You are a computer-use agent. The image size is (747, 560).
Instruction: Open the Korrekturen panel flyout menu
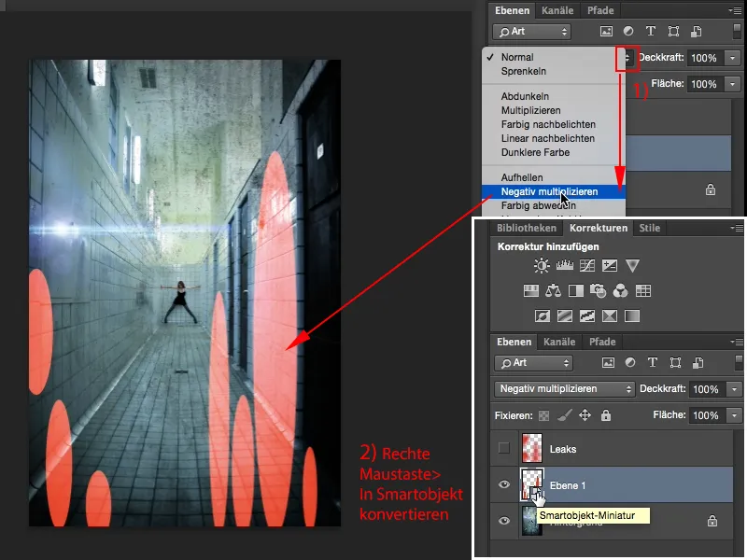coord(737,227)
